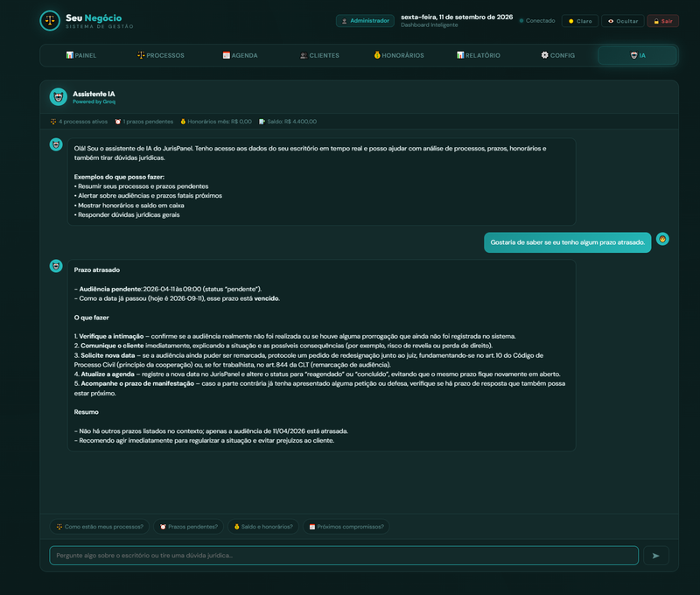Switch to the Processos tab
The image size is (700, 595).
161,55
